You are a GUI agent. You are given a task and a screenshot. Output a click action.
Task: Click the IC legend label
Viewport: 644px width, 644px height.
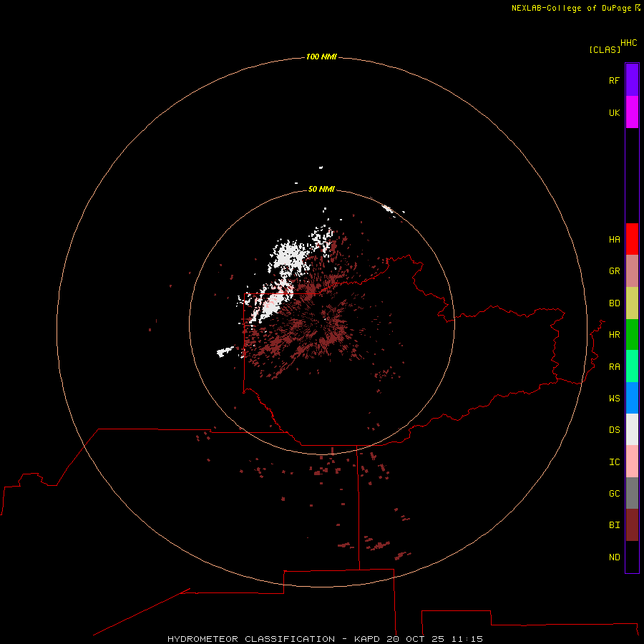point(614,462)
